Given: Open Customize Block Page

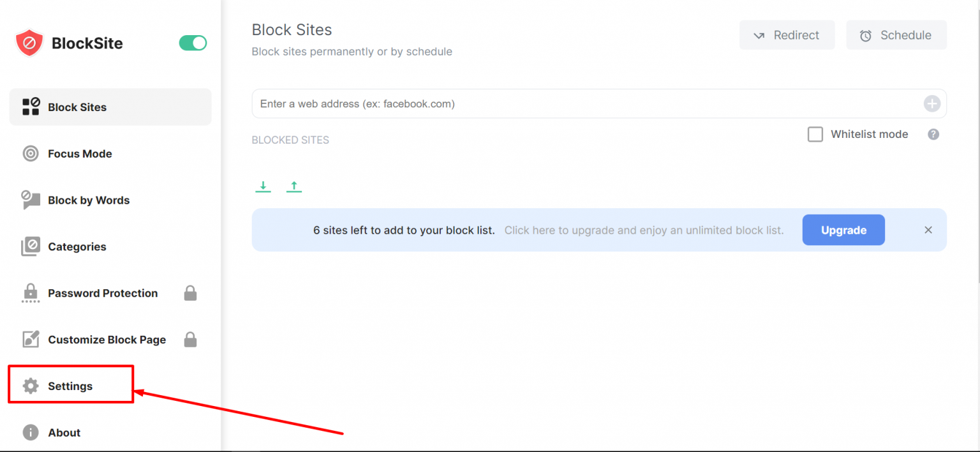Looking at the screenshot, I should [x=107, y=339].
